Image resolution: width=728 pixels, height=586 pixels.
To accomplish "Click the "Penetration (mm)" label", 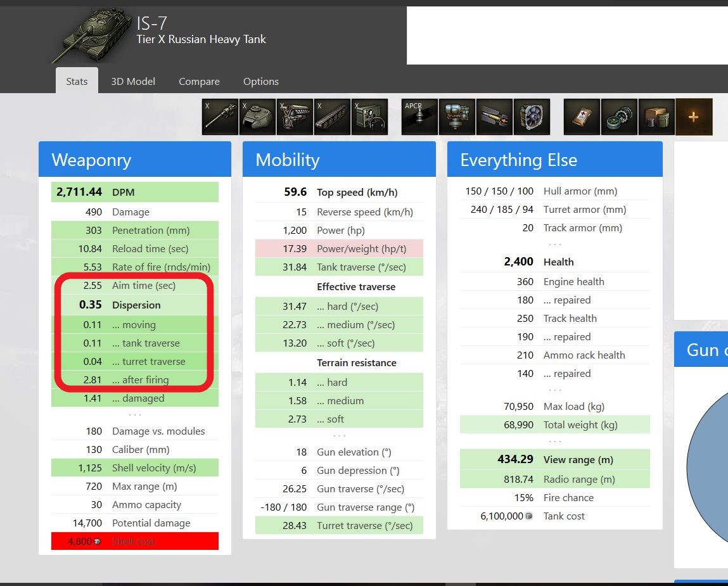I will tap(151, 231).
